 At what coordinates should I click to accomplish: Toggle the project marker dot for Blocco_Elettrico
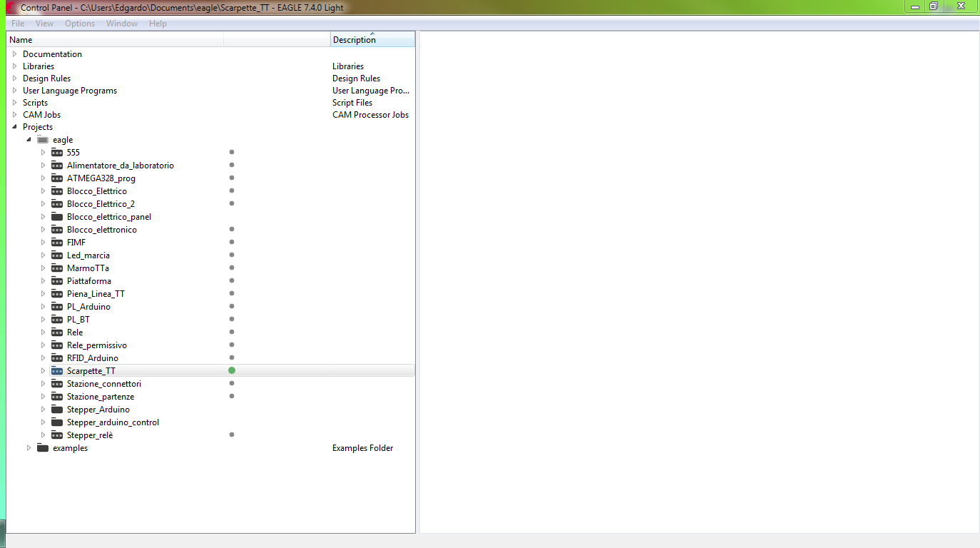click(x=232, y=191)
